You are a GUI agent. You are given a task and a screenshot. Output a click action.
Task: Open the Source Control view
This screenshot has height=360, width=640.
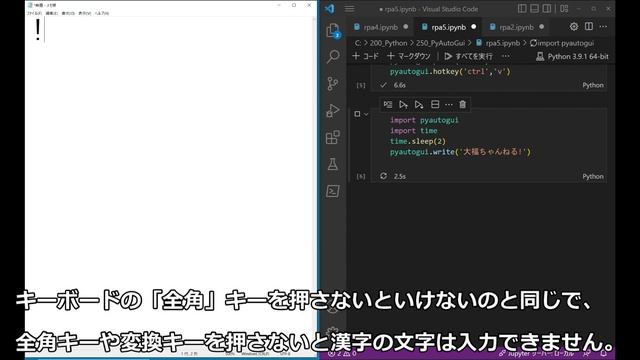[x=333, y=83]
